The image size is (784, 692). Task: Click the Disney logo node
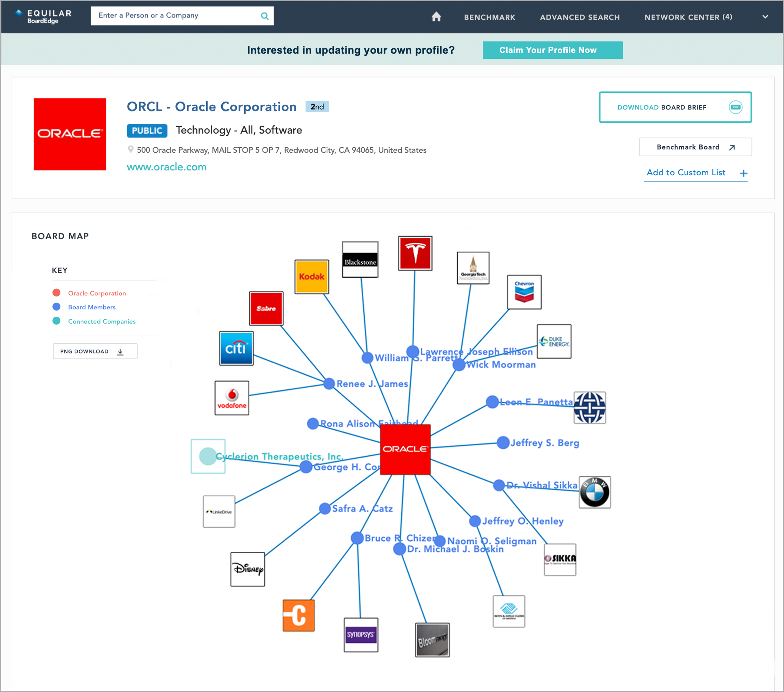247,569
